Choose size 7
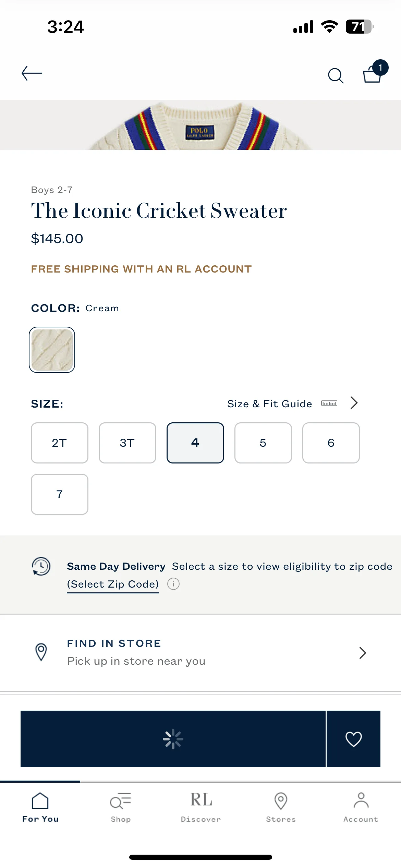Image resolution: width=401 pixels, height=868 pixels. pos(60,494)
